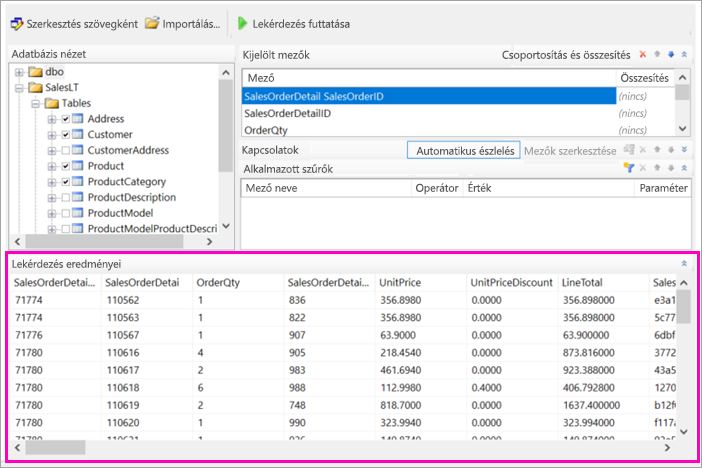
Task: Click the database tree vertical scrollbar down arrow
Action: 226,226
